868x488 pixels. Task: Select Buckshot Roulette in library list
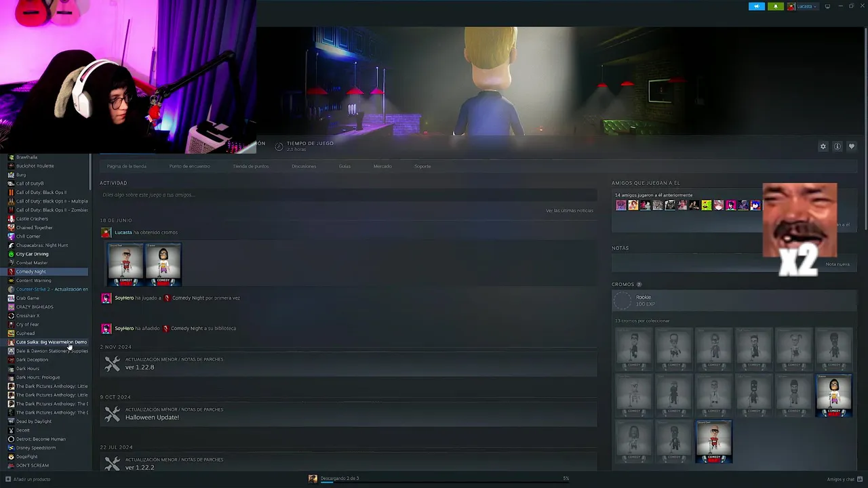tap(35, 166)
